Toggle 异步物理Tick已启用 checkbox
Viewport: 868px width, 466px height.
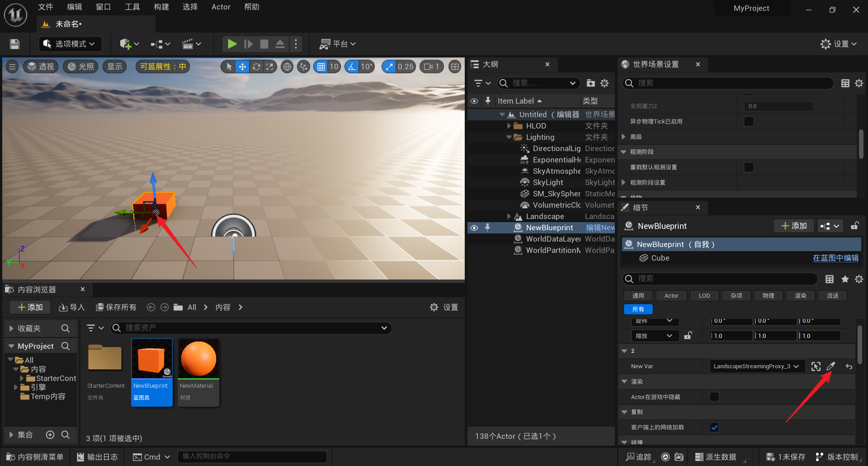(749, 121)
